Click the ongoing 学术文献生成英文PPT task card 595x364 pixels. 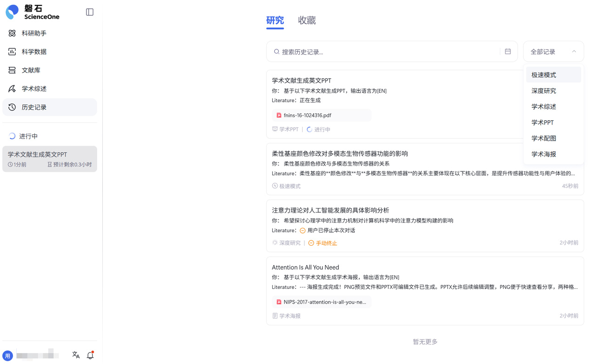[x=49, y=158]
